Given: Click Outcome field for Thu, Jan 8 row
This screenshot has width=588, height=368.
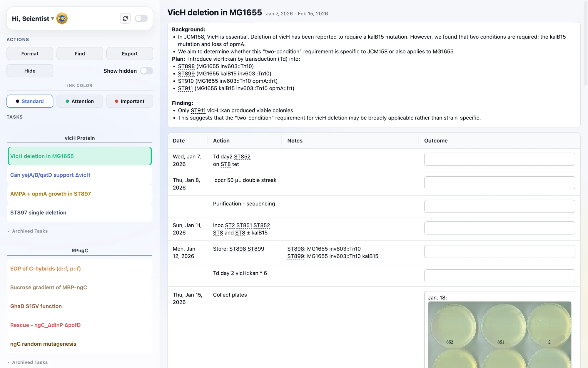Looking at the screenshot, I should coord(500,183).
